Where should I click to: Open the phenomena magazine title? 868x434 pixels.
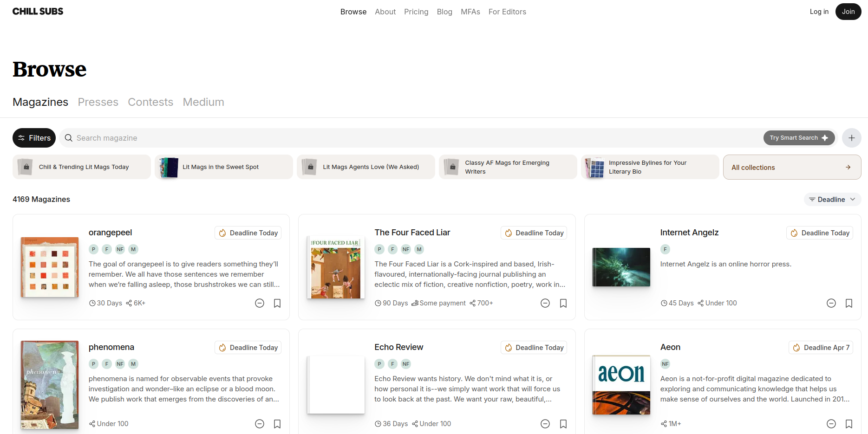point(111,347)
